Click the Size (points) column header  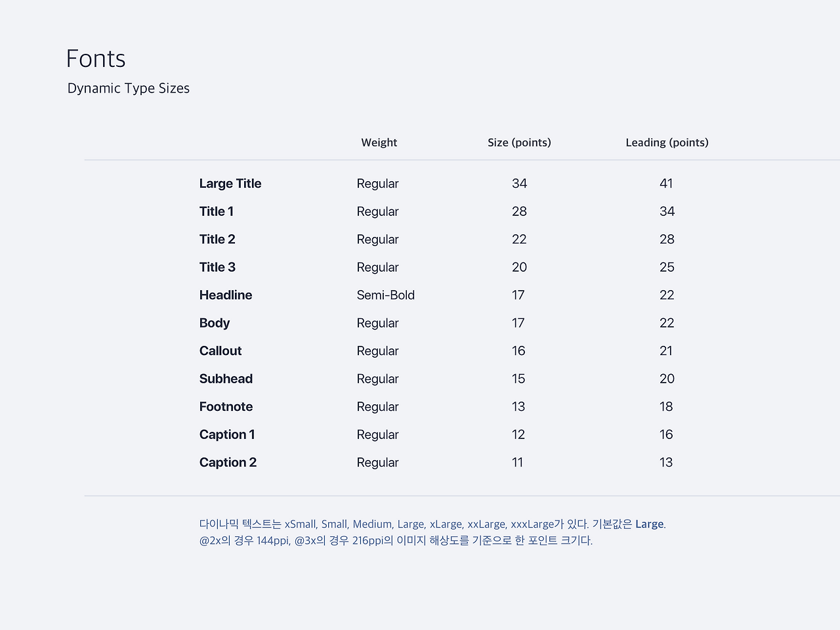(519, 142)
